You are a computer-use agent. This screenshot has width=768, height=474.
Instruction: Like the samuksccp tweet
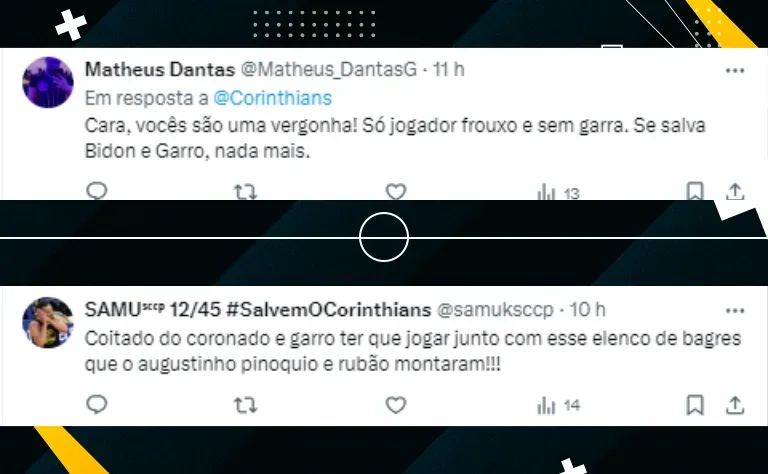click(x=396, y=405)
